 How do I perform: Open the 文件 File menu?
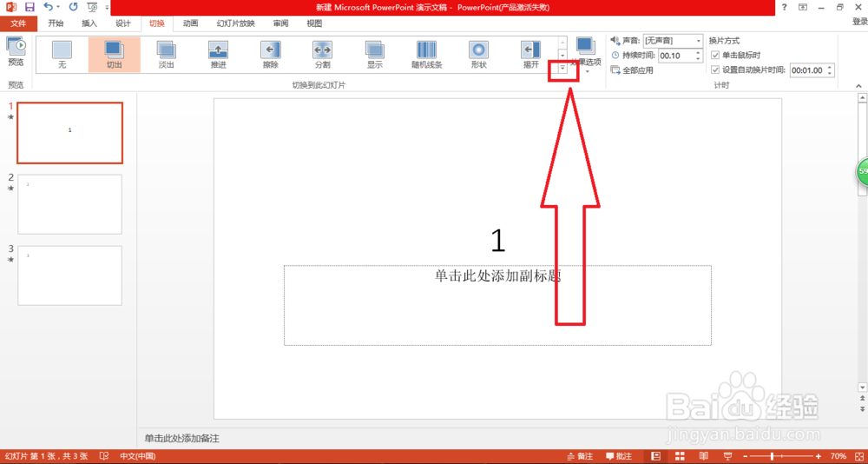tap(19, 23)
